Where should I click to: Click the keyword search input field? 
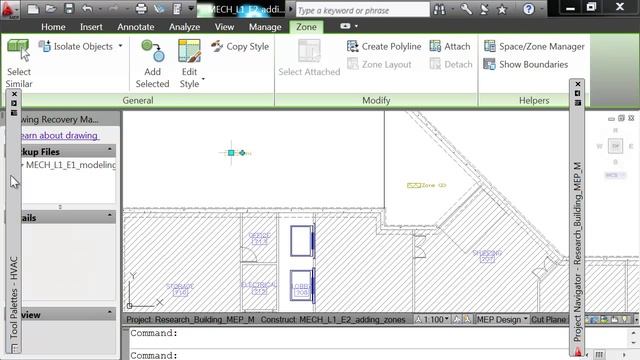[362, 10]
